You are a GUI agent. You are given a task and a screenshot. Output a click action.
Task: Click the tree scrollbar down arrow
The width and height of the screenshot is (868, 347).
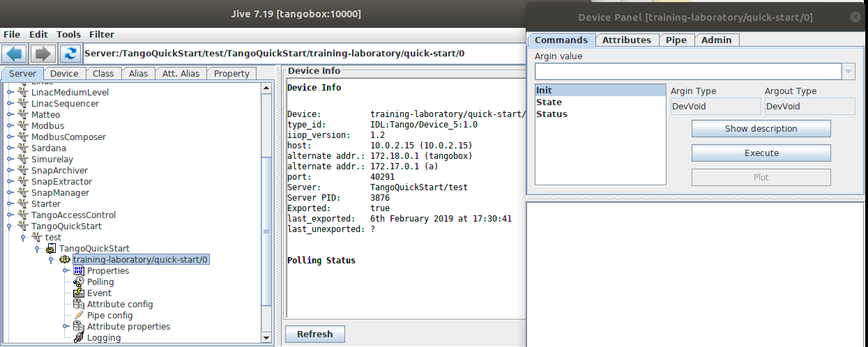(x=266, y=338)
